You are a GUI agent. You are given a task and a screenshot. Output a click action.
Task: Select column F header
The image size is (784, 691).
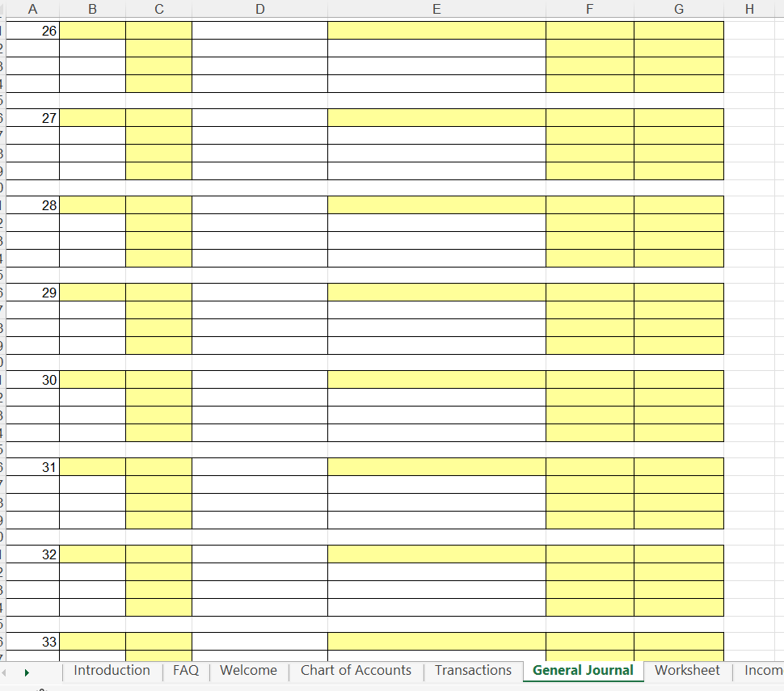[590, 9]
